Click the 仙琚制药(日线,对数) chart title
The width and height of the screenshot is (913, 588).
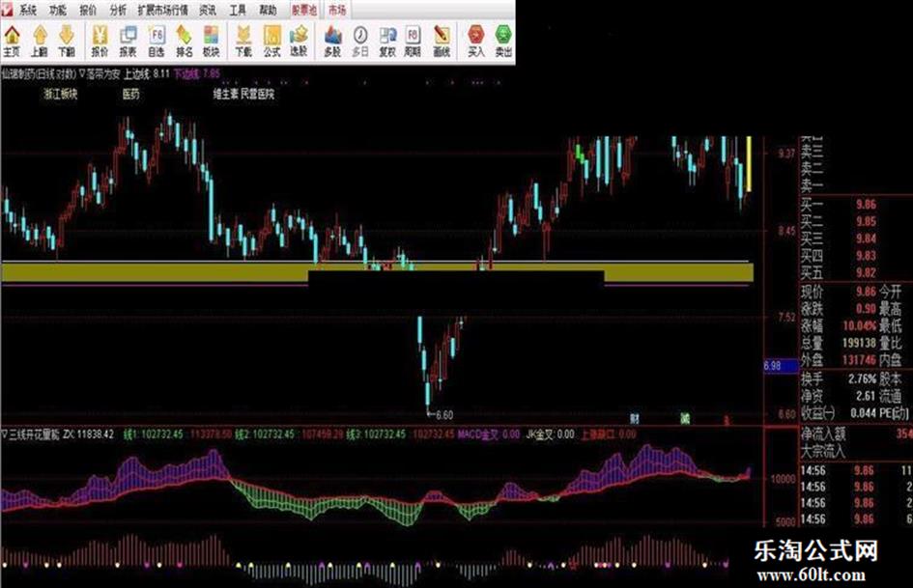click(x=39, y=74)
